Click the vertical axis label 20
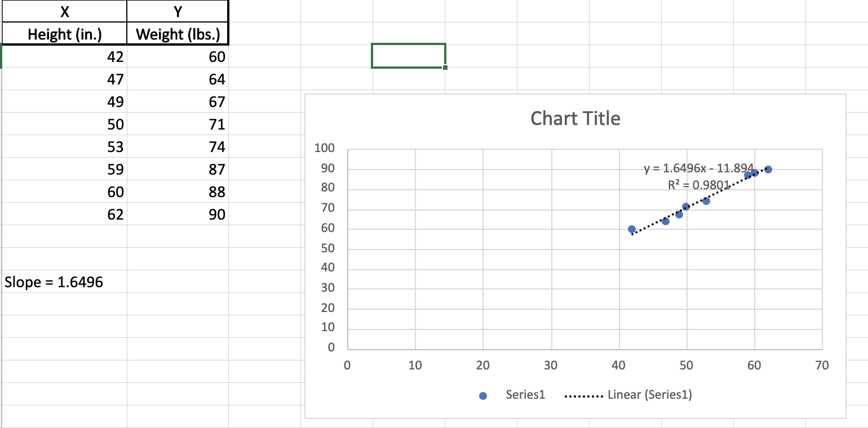 point(328,308)
